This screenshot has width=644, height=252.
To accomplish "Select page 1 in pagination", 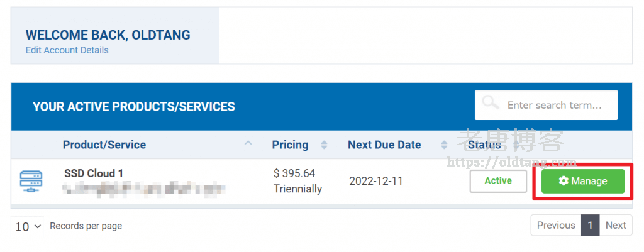I will coord(590,226).
